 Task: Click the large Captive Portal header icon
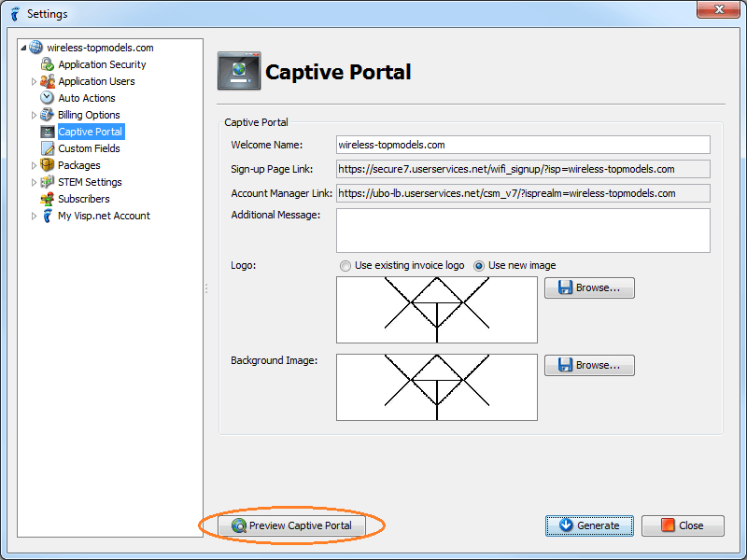tap(239, 71)
